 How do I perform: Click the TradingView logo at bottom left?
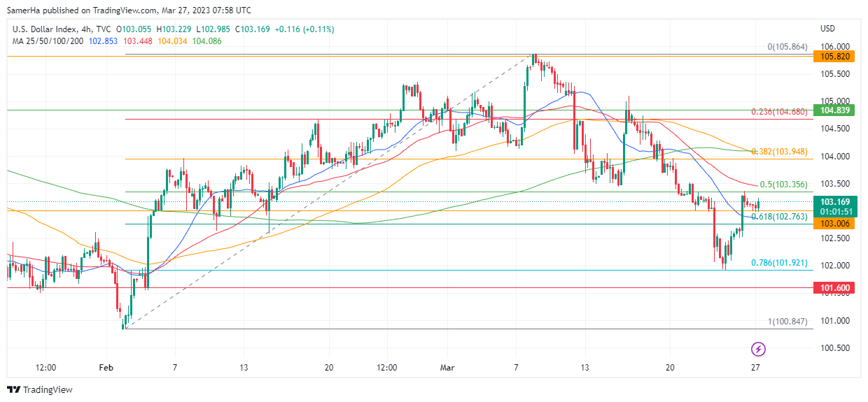coord(40,389)
